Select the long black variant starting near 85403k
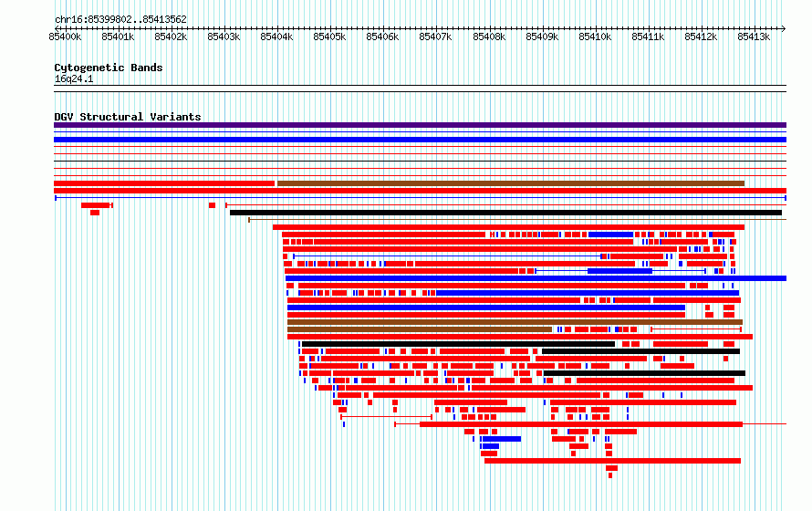The image size is (812, 511). click(x=506, y=213)
